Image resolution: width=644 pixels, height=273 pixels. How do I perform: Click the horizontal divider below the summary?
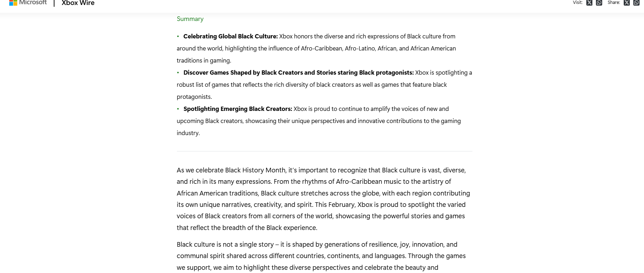click(324, 151)
